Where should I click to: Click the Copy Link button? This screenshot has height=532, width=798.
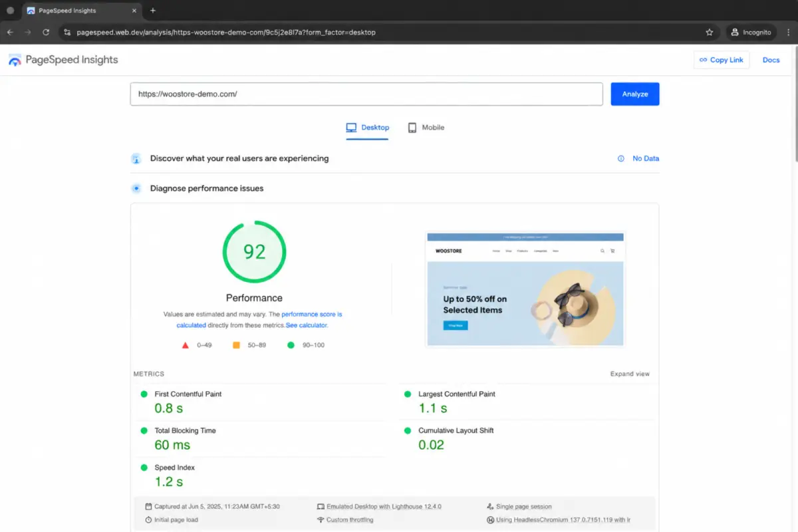click(721, 60)
